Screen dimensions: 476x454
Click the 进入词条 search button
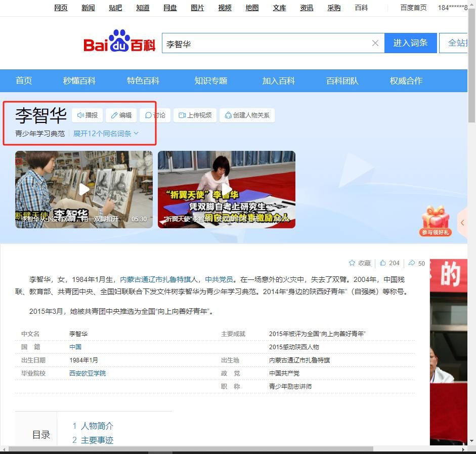(x=410, y=43)
